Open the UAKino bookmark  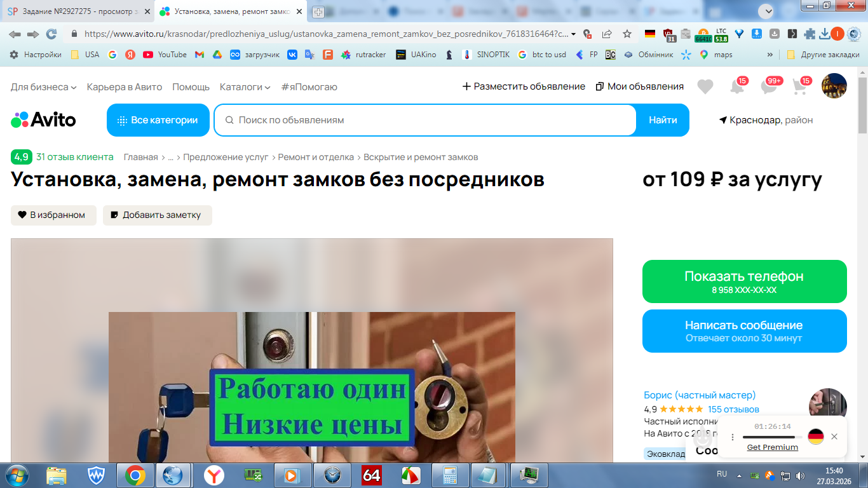(x=416, y=55)
